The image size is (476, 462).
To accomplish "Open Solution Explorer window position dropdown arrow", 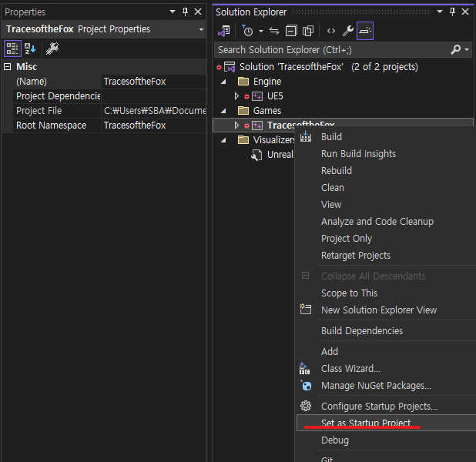I will (x=440, y=12).
